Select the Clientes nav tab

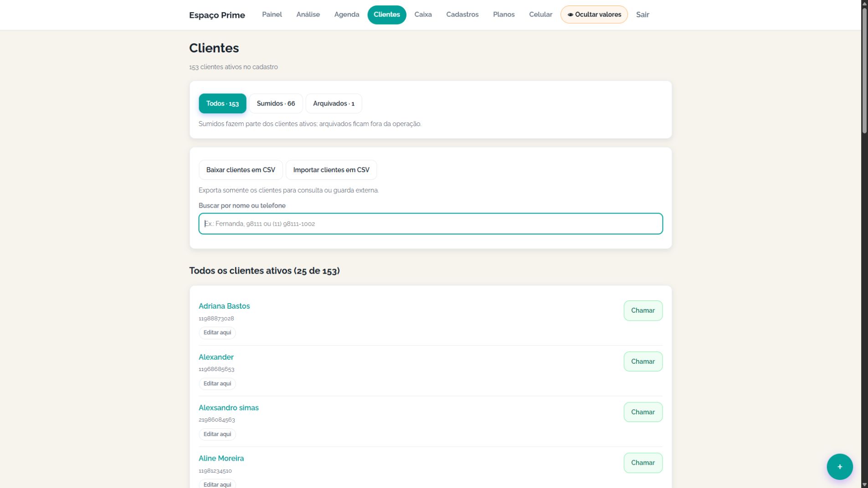coord(386,15)
